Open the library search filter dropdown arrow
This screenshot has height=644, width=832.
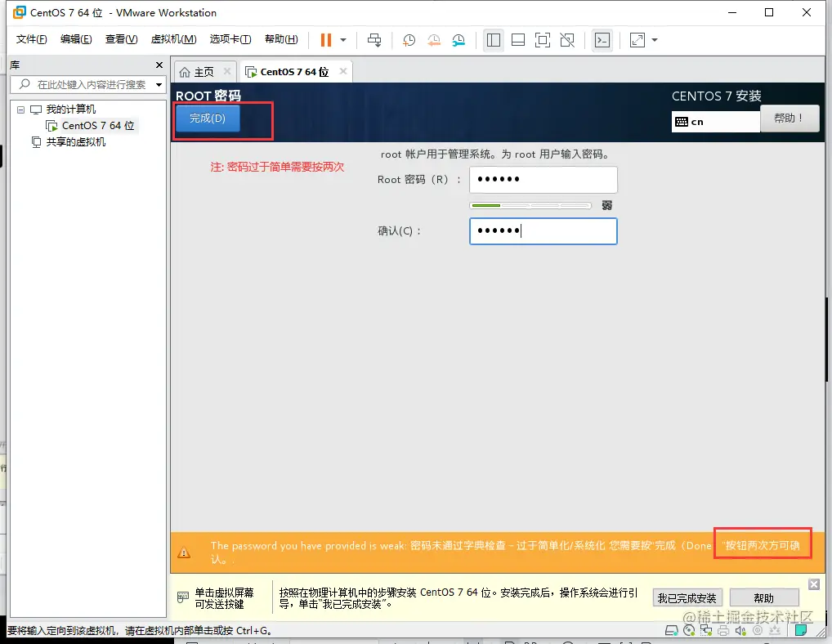[159, 84]
